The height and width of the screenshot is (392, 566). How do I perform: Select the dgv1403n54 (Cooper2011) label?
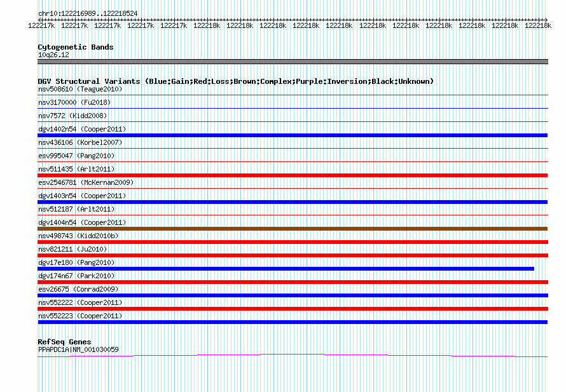tap(82, 196)
